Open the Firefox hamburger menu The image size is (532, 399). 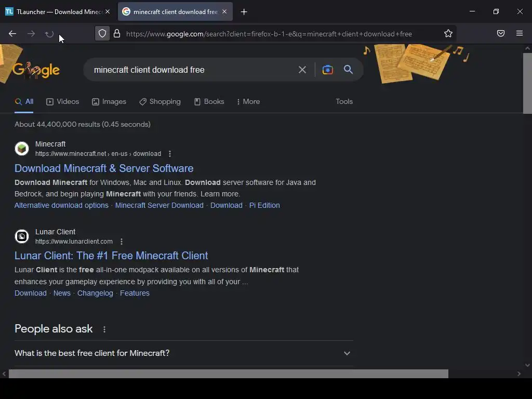tap(520, 33)
